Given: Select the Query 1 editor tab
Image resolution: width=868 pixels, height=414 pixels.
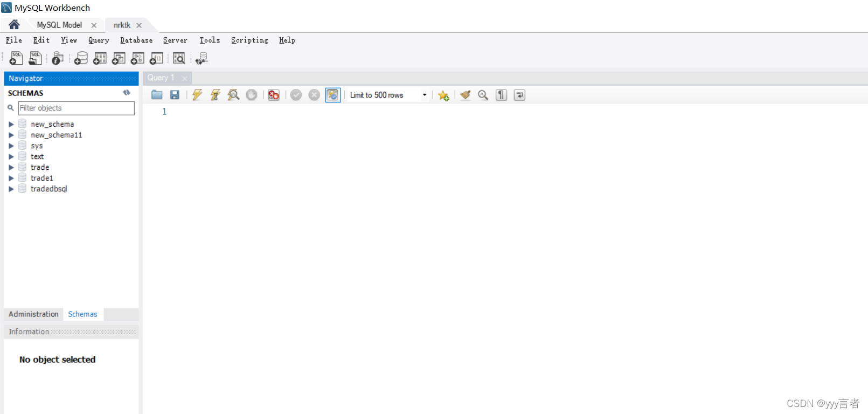Looking at the screenshot, I should tap(161, 78).
